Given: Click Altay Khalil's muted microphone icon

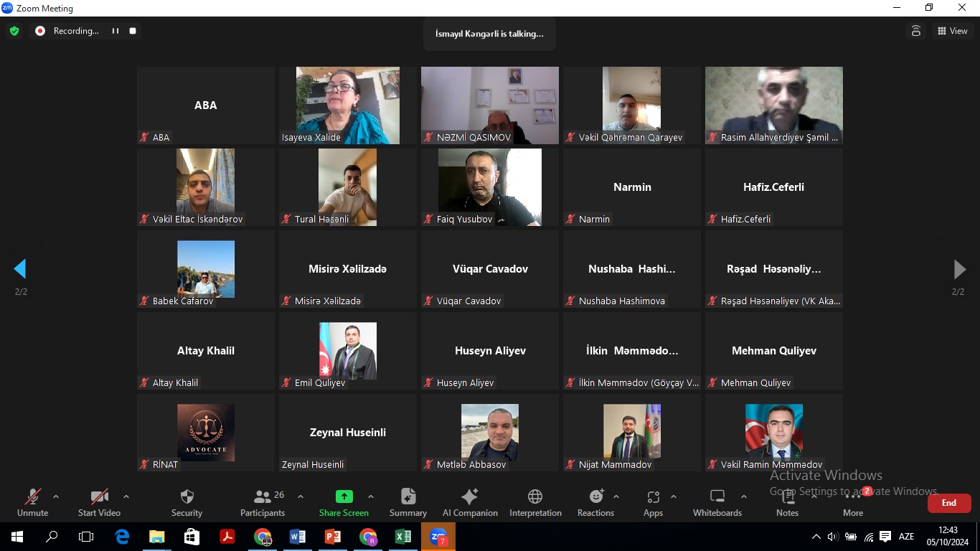Looking at the screenshot, I should (x=144, y=383).
